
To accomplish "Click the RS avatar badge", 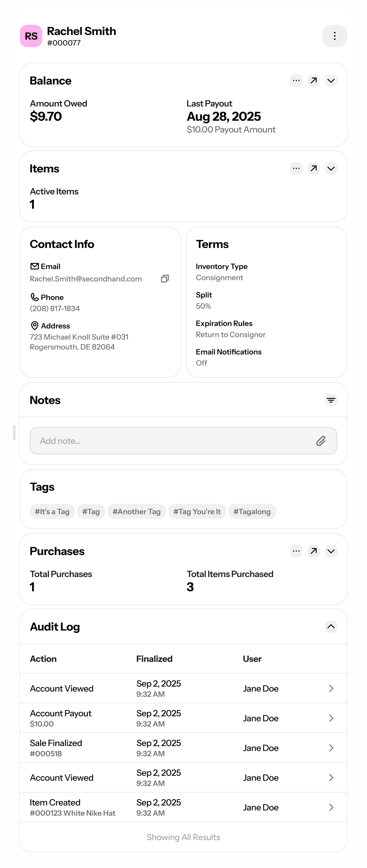I will 31,36.
